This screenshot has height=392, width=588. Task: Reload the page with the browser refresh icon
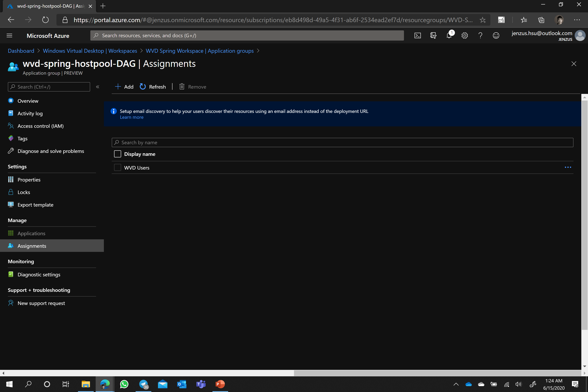[45, 20]
